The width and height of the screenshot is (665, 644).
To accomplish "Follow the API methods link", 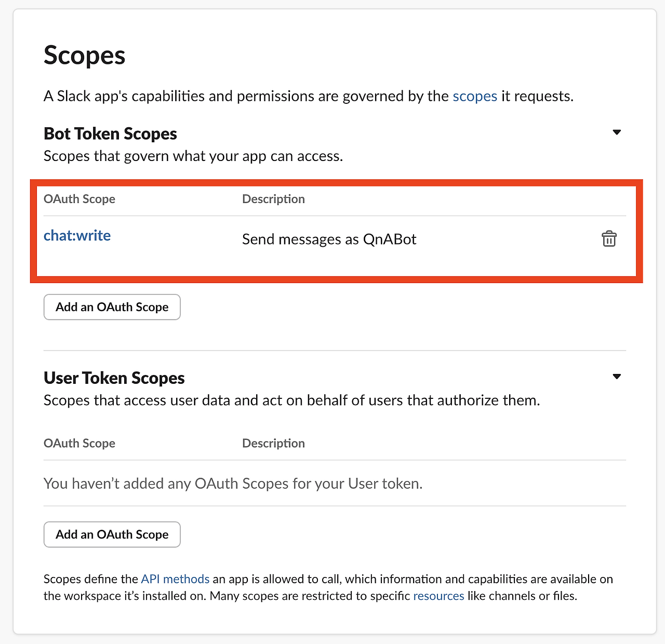I will click(175, 579).
